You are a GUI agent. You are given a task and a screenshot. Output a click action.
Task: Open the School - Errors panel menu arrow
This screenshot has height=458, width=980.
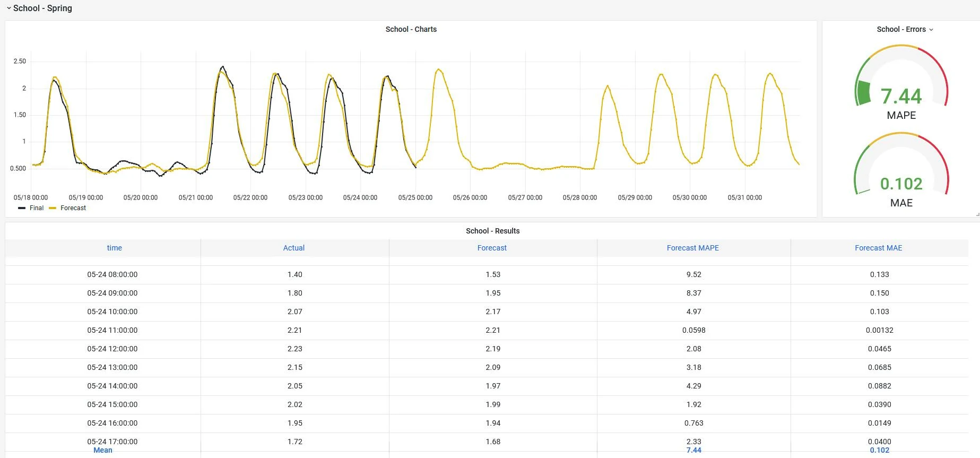(x=931, y=30)
